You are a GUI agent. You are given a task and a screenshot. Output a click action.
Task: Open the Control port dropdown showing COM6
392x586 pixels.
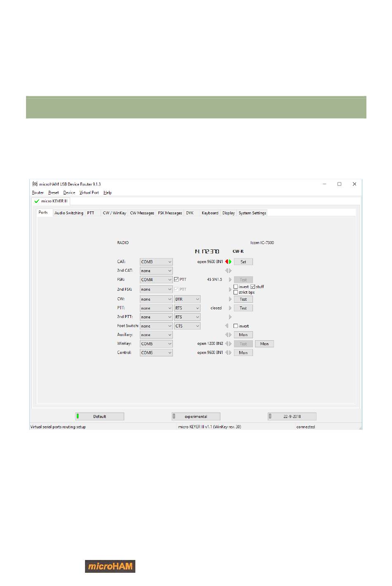156,353
